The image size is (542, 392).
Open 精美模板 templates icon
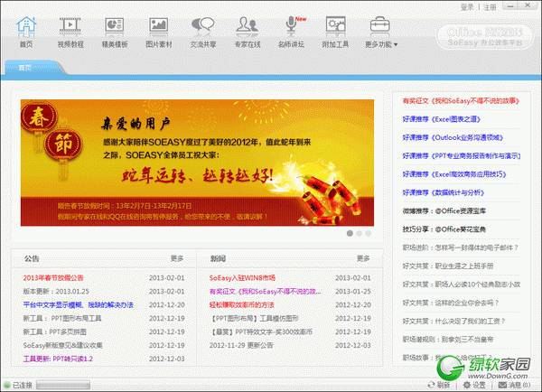tap(115, 32)
